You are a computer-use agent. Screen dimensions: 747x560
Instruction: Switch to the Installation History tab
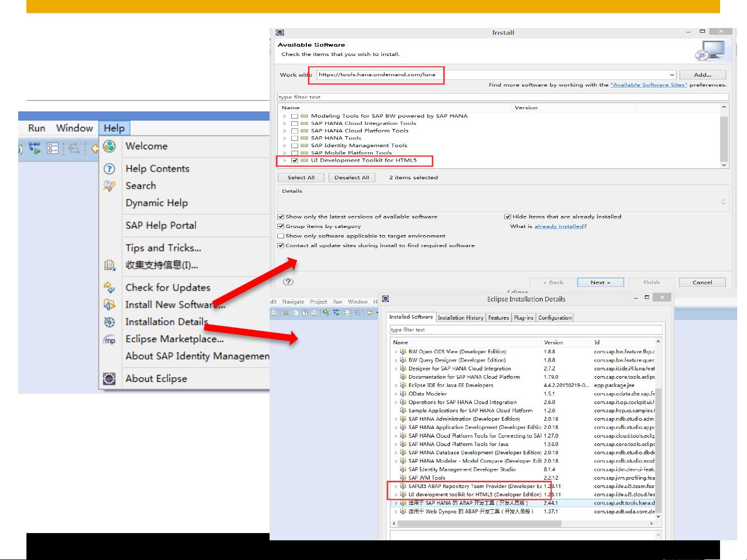(460, 318)
